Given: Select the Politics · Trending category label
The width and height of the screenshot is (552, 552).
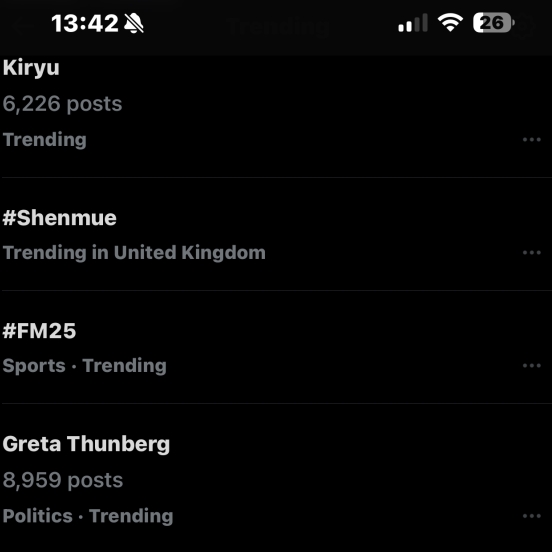Looking at the screenshot, I should (88, 516).
